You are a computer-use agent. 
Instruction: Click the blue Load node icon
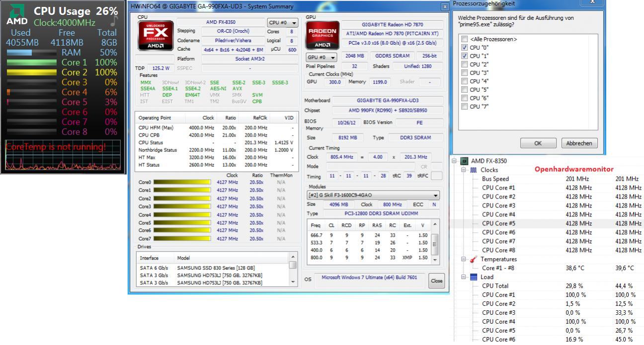coord(473,277)
